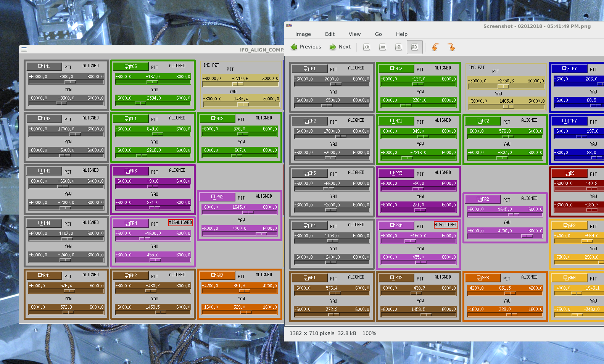
Task: Open the View menu
Action: 354,34
